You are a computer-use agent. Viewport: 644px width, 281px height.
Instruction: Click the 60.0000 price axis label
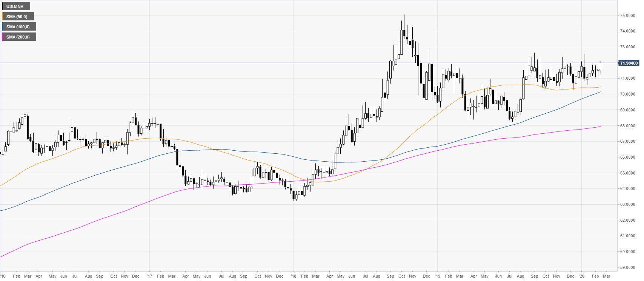(627, 252)
